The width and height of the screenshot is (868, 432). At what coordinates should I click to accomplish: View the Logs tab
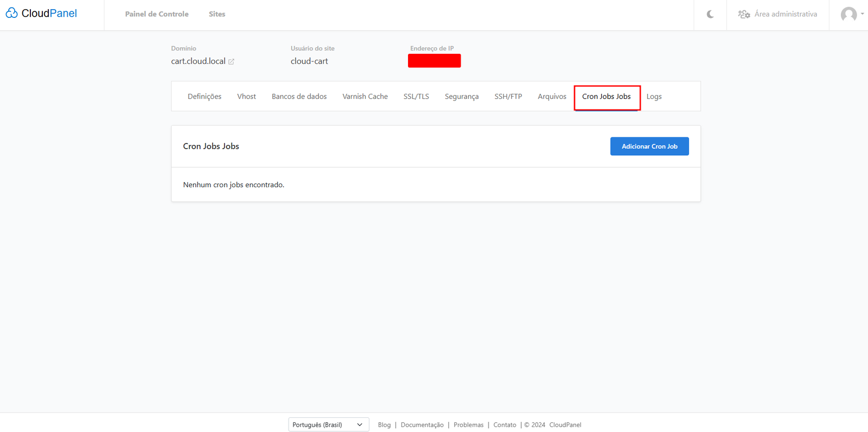[x=654, y=97]
